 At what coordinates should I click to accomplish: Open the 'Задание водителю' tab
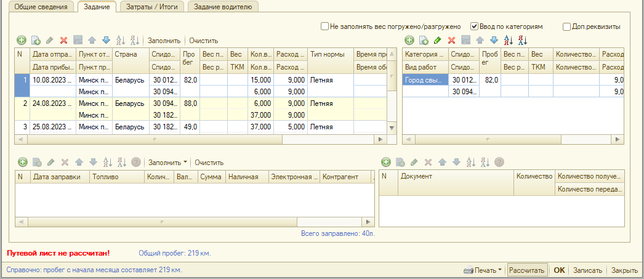point(223,7)
